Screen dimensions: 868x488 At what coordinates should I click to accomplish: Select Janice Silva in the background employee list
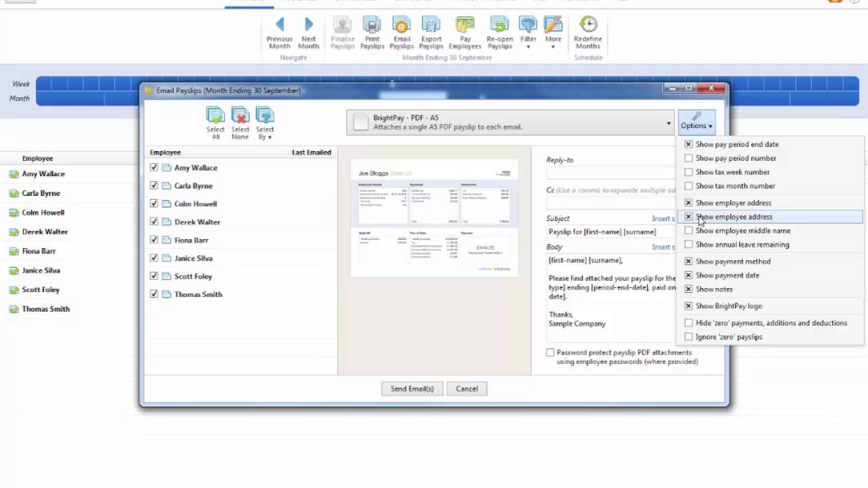point(41,270)
